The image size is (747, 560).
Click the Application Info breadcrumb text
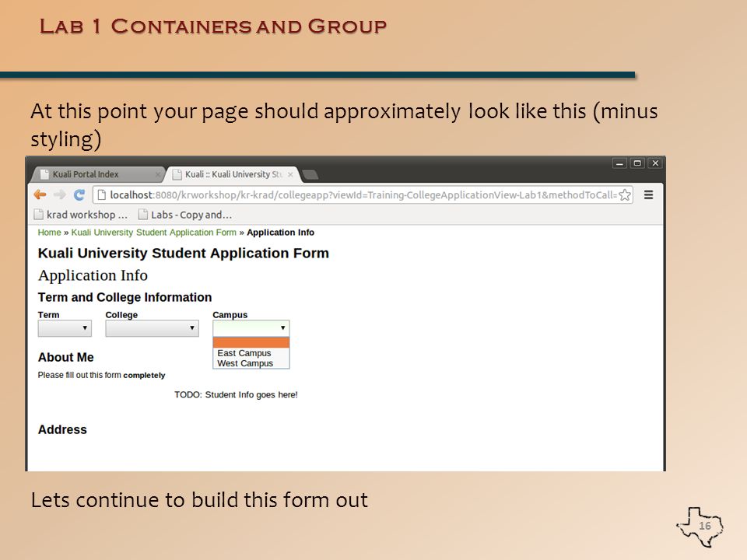click(x=281, y=233)
